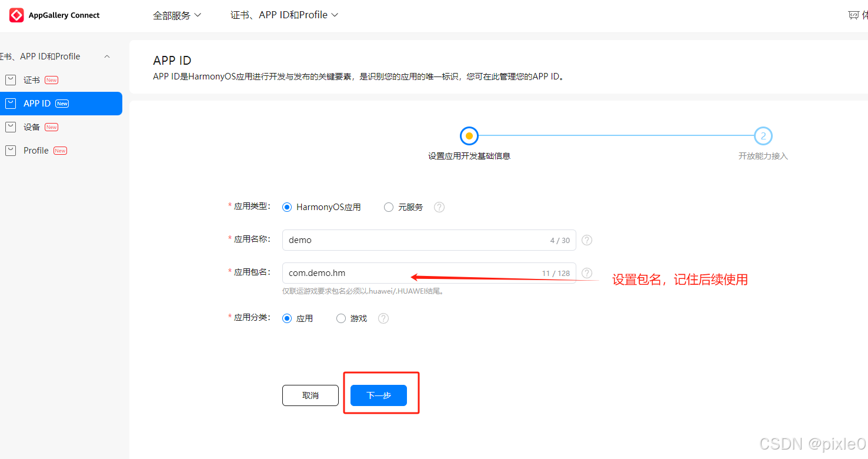The width and height of the screenshot is (868, 459).
Task: Click the APP ID page heading
Action: coord(172,61)
